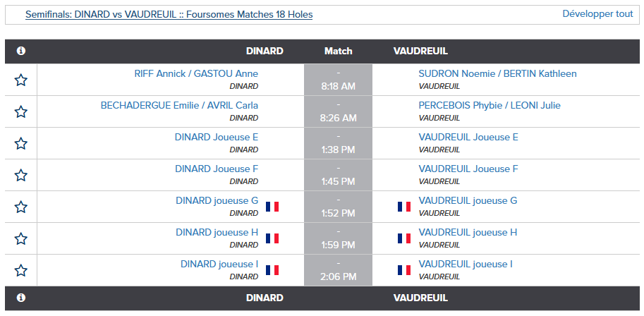
Task: Open the SUDRON Noemie / BERTIN Kathleen link
Action: (497, 73)
